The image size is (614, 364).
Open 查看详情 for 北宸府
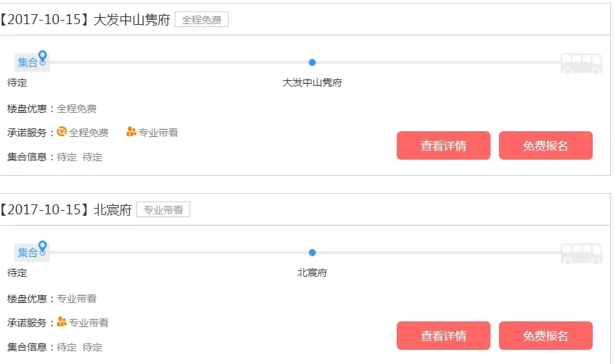click(x=443, y=336)
